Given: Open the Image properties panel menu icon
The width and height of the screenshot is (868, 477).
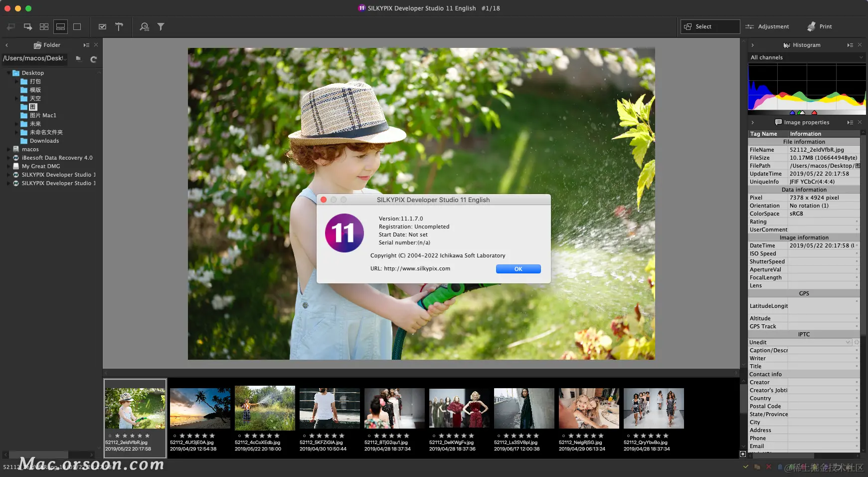Looking at the screenshot, I should tap(850, 122).
